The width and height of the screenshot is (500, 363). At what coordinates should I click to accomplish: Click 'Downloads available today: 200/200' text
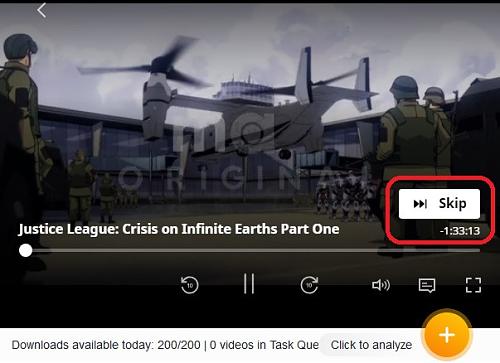point(106,345)
